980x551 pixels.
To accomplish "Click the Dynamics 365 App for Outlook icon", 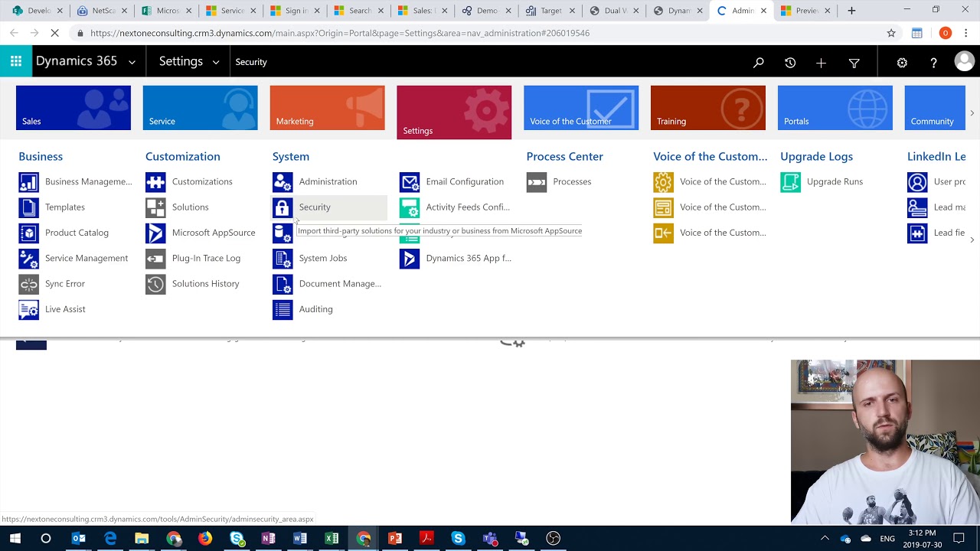I will (x=410, y=259).
